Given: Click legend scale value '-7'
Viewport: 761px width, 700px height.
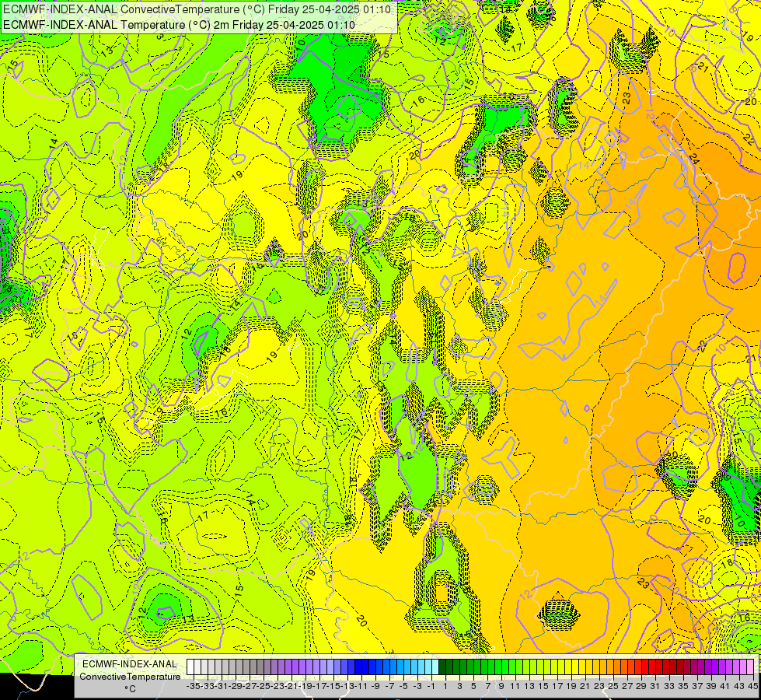Looking at the screenshot, I should 389,686.
